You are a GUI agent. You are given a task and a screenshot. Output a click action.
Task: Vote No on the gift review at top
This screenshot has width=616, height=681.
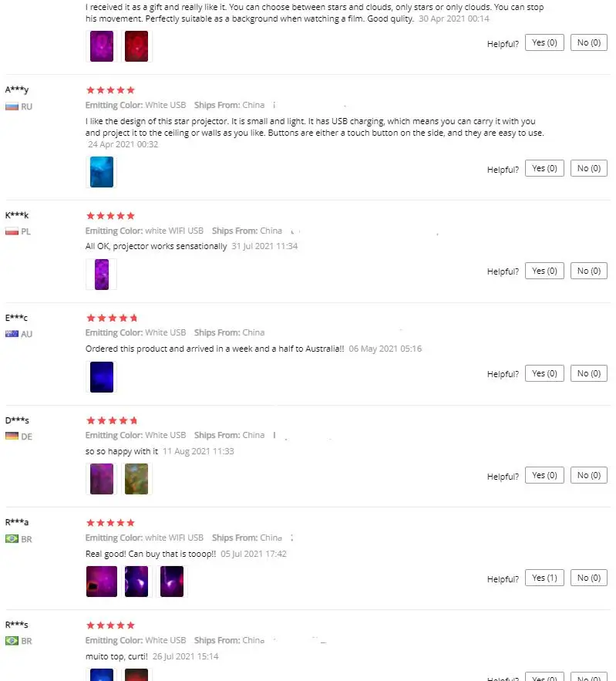589,43
